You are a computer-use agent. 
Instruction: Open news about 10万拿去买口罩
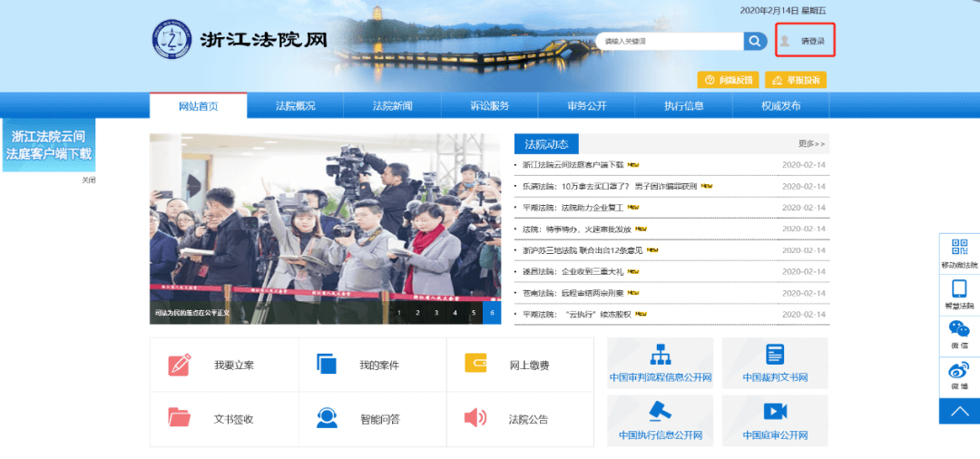coord(610,186)
